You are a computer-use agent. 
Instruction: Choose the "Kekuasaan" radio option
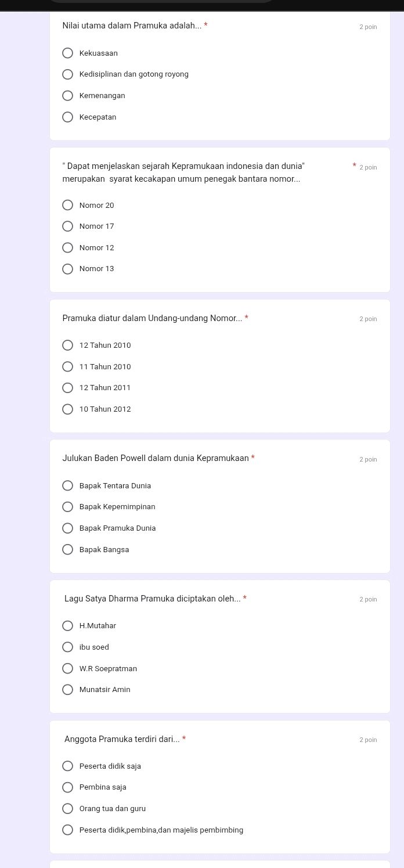tap(68, 53)
